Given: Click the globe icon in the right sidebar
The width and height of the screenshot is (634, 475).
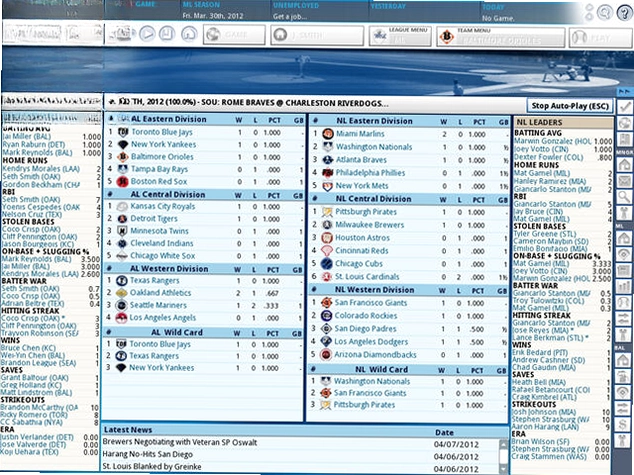Looking at the screenshot, I should [625, 123].
